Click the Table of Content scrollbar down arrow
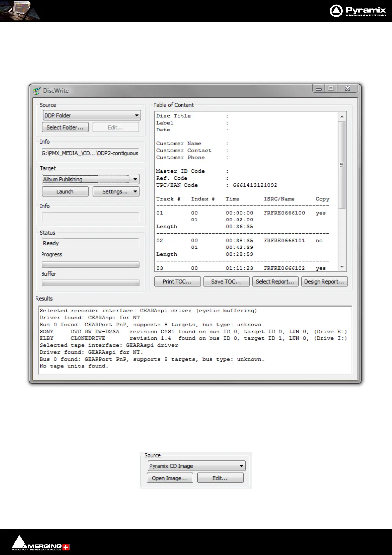 coord(342,267)
